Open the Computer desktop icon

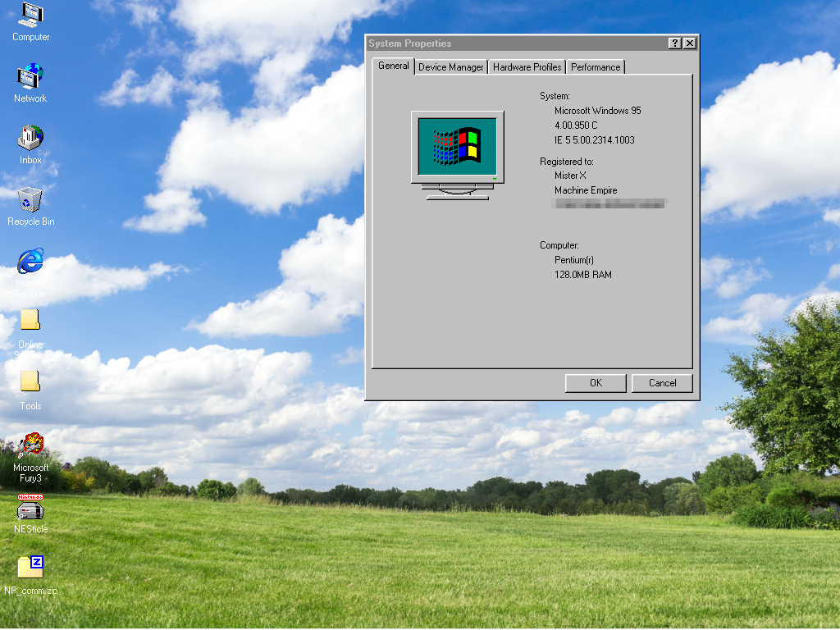point(30,16)
